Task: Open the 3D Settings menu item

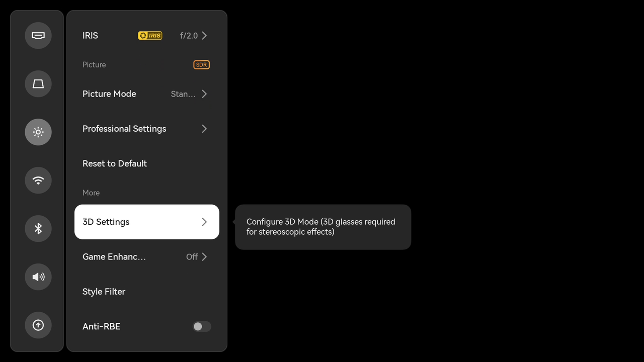Action: [147, 222]
